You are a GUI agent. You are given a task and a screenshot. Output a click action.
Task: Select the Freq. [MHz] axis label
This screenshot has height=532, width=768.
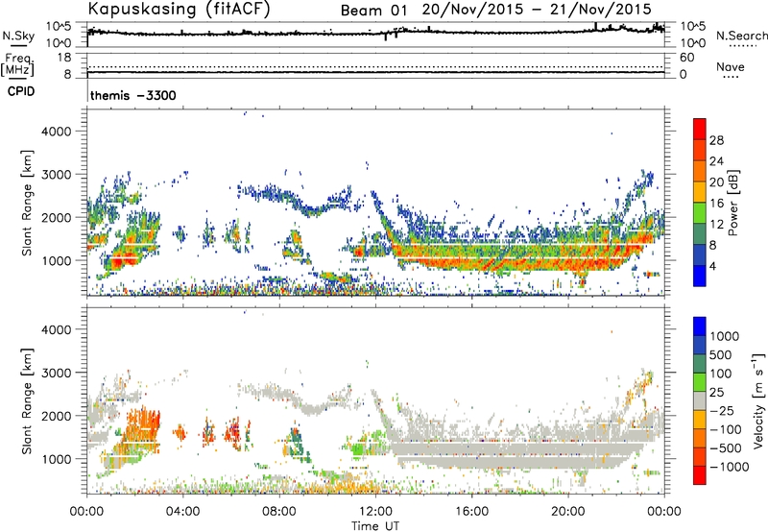click(x=18, y=65)
